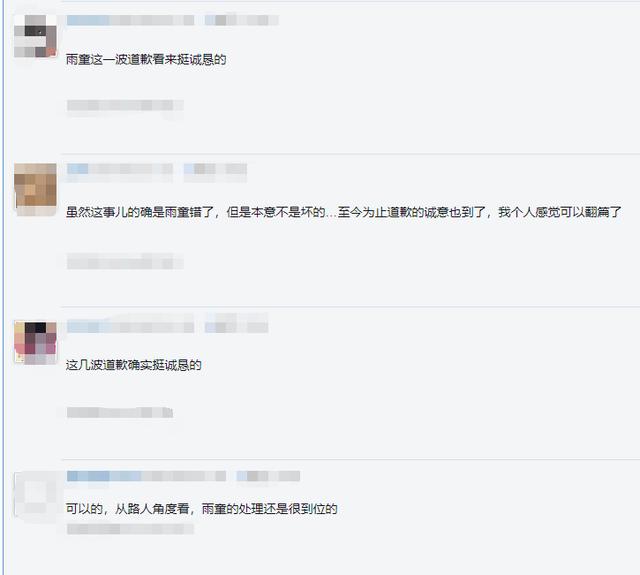Click blurred action row under 雨童的处理还是很到位的
Image resolution: width=640 pixels, height=575 pixels.
pos(130,529)
